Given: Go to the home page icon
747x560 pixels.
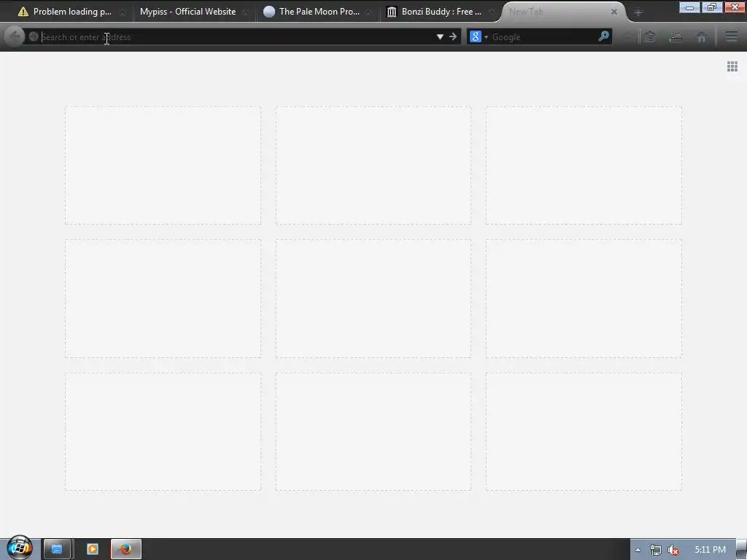Looking at the screenshot, I should coord(701,36).
